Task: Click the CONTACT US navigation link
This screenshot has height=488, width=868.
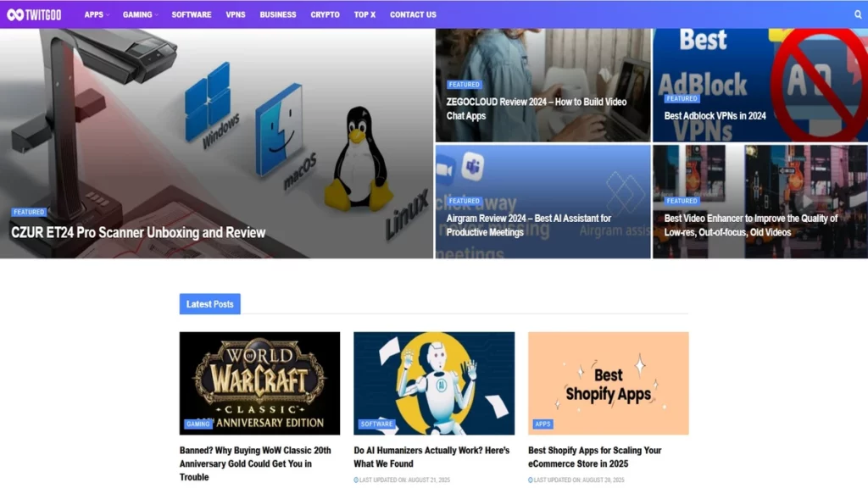Action: [x=413, y=14]
